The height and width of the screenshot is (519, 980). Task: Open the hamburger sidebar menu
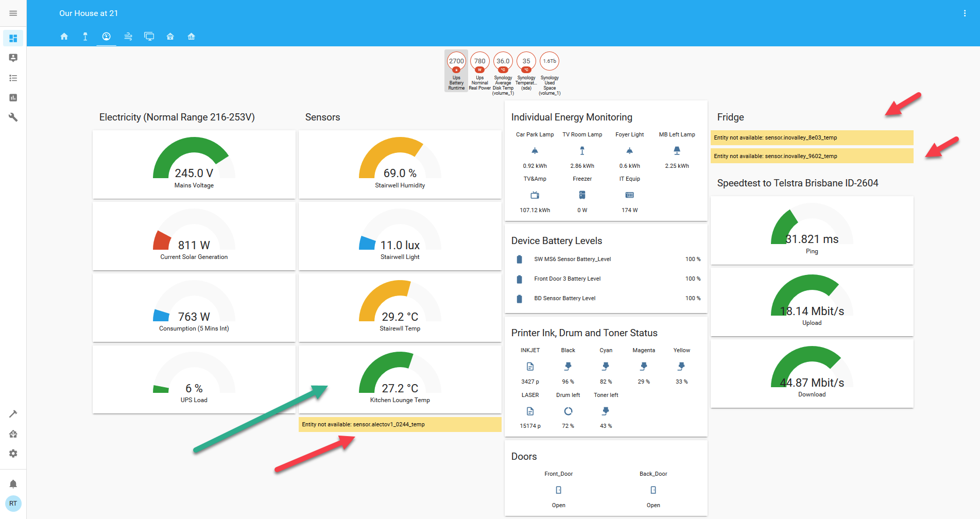pyautogui.click(x=13, y=13)
